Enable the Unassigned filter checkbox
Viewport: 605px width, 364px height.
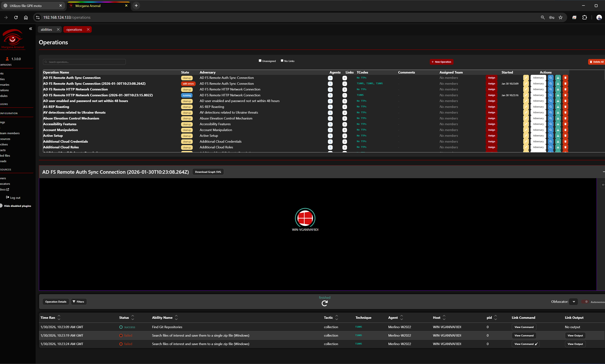[260, 61]
